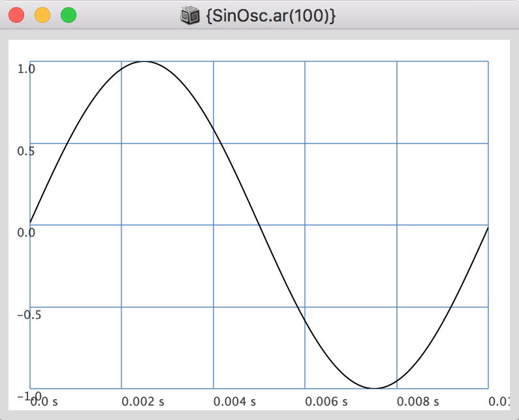The width and height of the screenshot is (519, 420).
Task: Click the {SinOsc.ar(100)} window title text
Action: click(270, 15)
